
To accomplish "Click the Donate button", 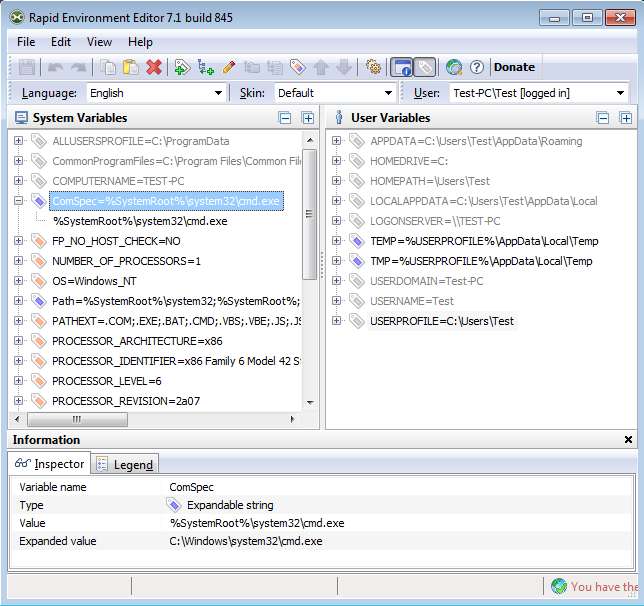I will 514,67.
